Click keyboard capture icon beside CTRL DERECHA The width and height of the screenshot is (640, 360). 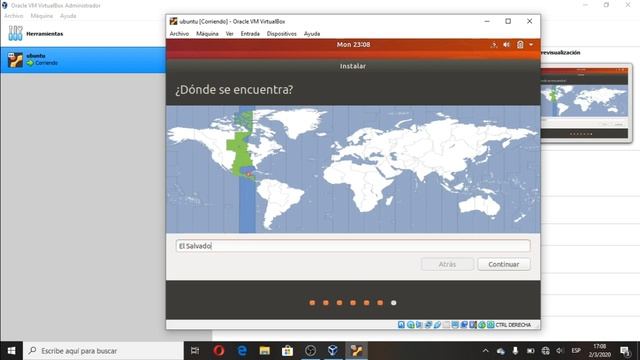[491, 324]
